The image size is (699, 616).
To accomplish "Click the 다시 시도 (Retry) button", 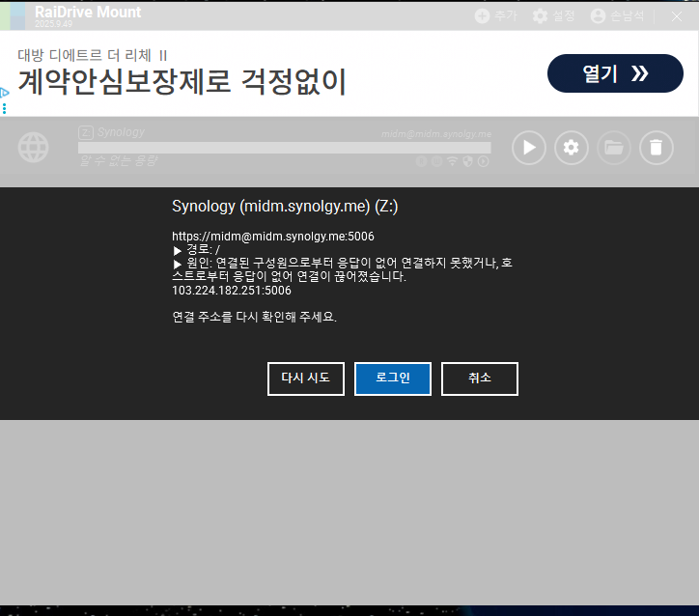I will point(305,378).
